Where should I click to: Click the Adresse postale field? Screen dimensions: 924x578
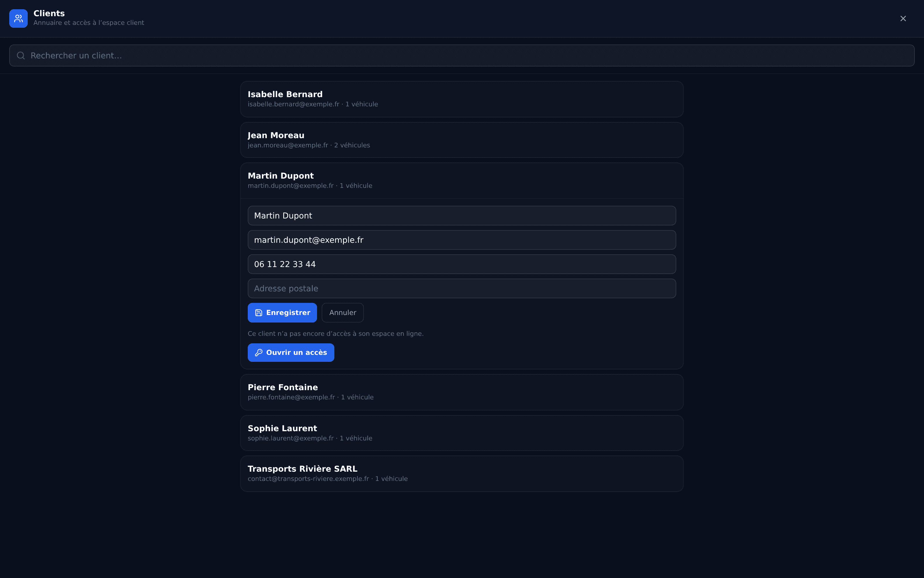pyautogui.click(x=462, y=289)
